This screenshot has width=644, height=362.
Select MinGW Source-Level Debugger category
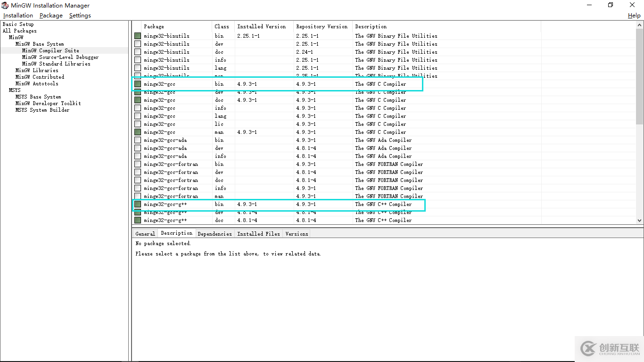[60, 57]
